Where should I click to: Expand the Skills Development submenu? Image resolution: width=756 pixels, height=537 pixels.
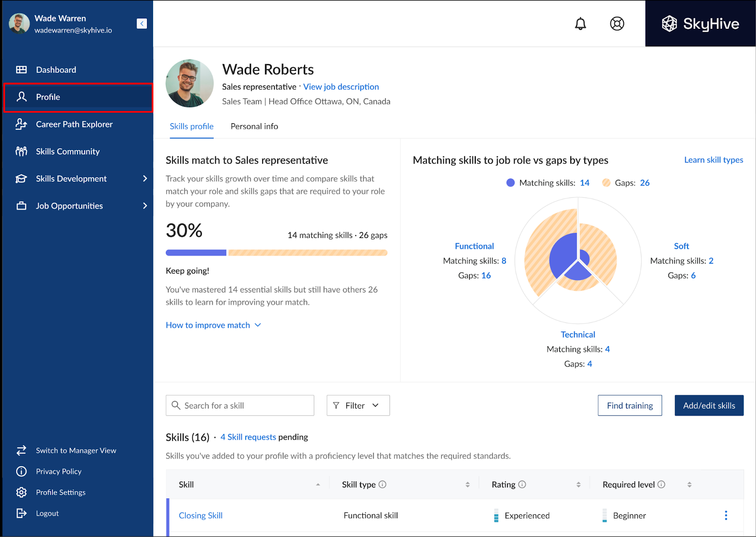pos(145,179)
